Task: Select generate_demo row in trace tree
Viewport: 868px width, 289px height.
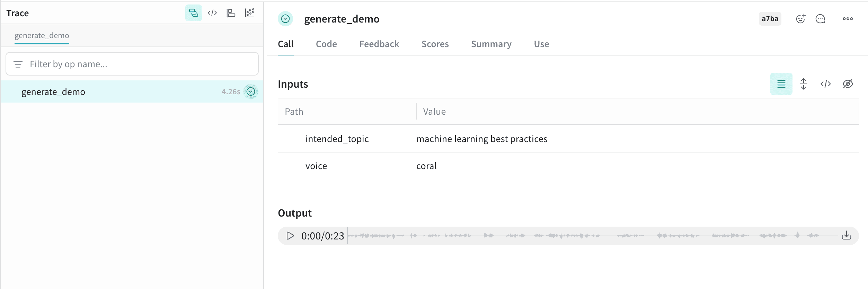Action: (132, 91)
